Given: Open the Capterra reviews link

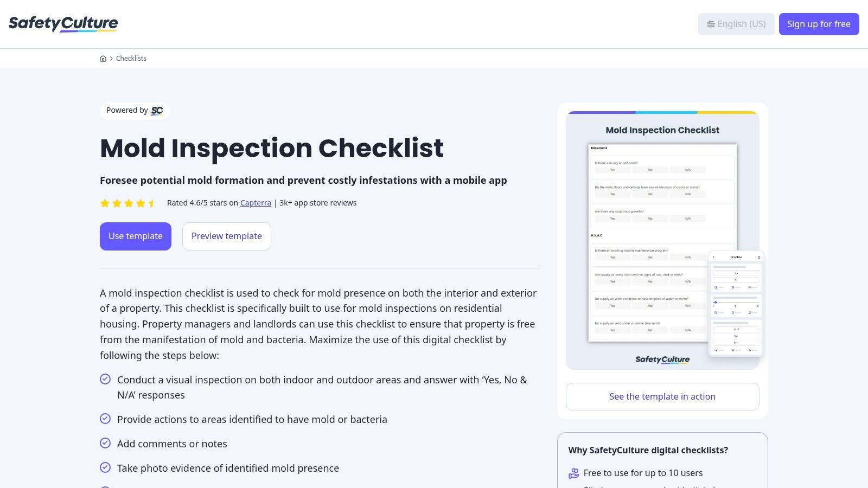Looking at the screenshot, I should coord(256,202).
